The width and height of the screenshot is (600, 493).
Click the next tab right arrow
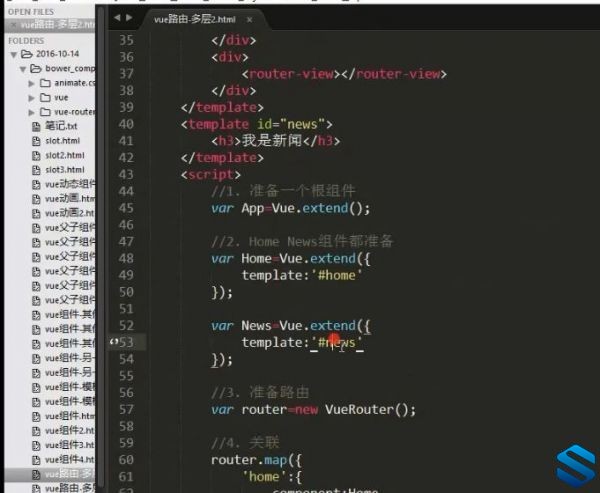(129, 18)
